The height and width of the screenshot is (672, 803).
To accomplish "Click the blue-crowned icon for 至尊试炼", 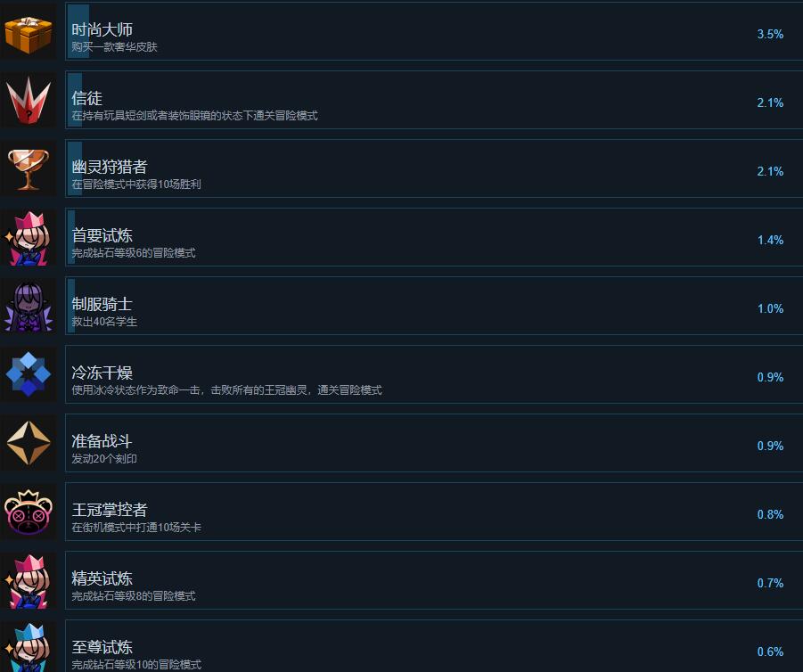I will click(x=29, y=647).
